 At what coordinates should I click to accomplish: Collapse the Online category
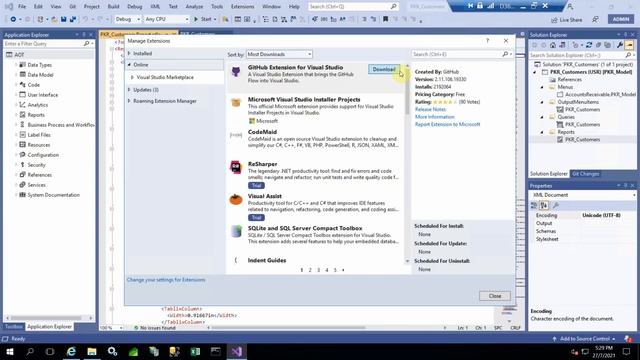coord(129,64)
